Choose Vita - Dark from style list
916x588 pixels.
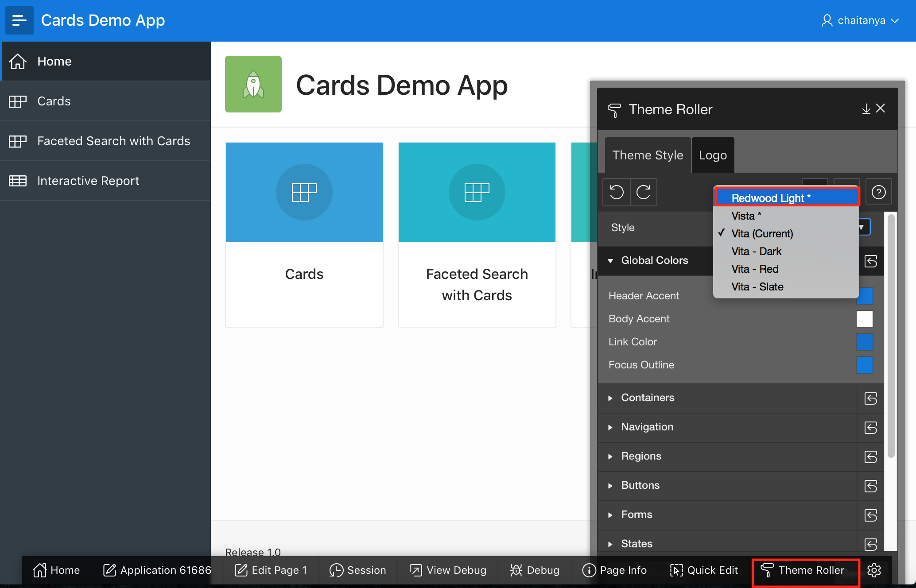tap(756, 251)
